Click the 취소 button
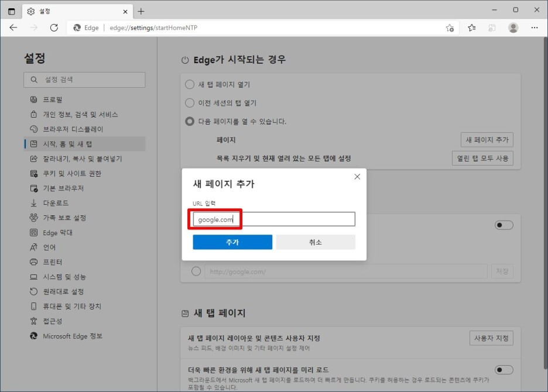Image resolution: width=548 pixels, height=392 pixels. [x=316, y=242]
